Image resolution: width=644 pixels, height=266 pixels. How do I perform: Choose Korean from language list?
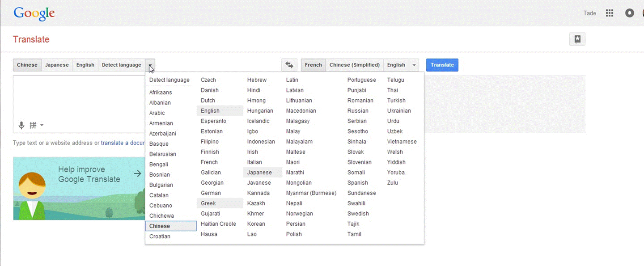[x=256, y=224]
